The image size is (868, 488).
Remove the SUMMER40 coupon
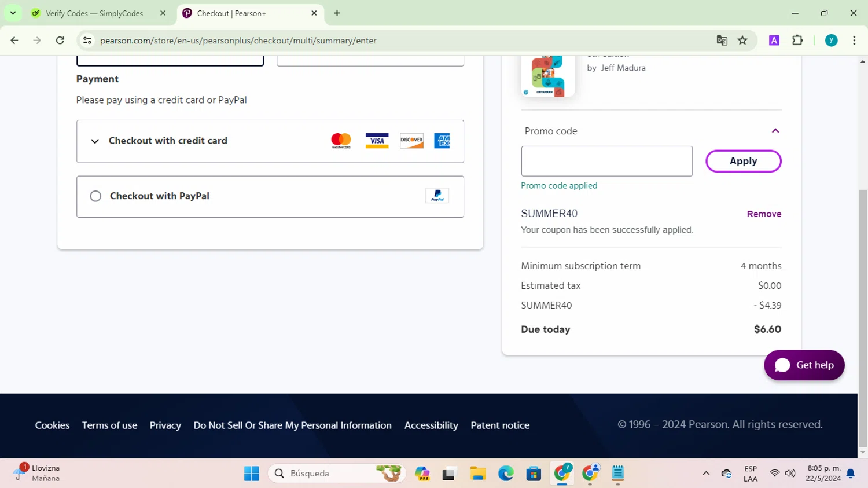click(x=764, y=214)
